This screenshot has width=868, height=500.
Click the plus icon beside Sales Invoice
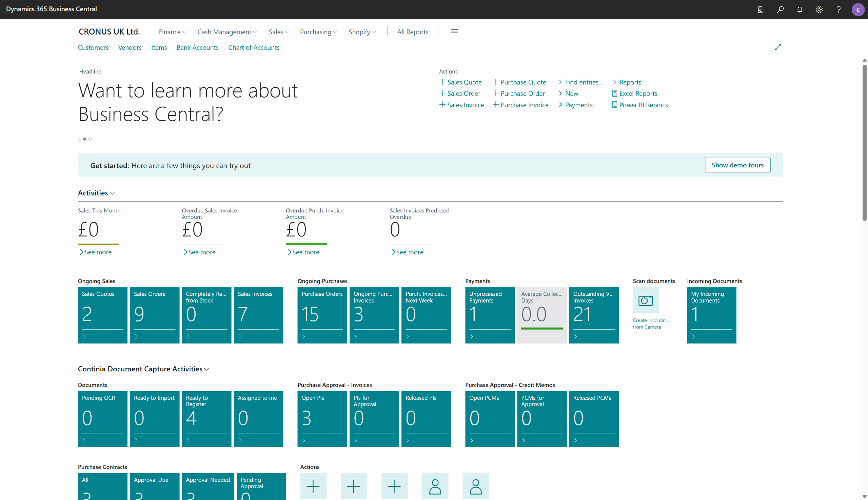coord(442,105)
